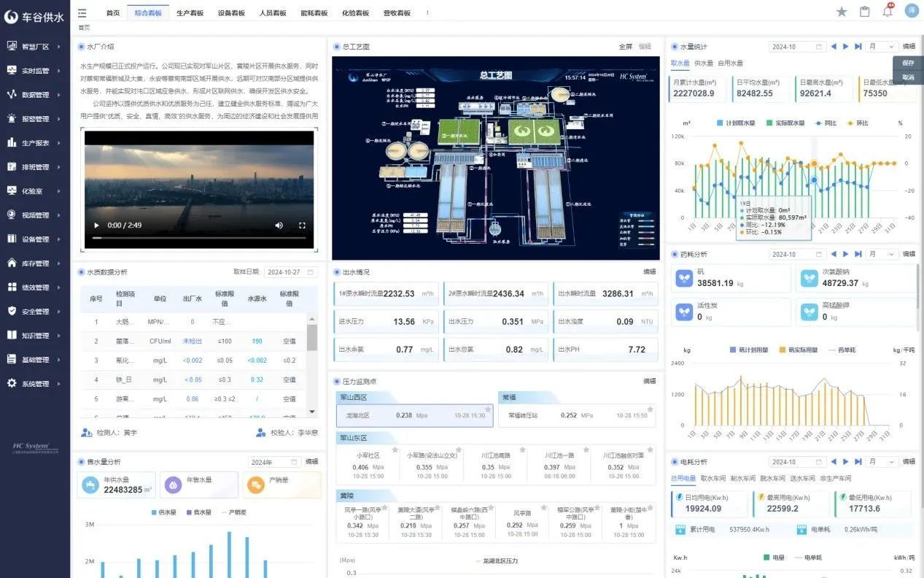Expand the 设备管理 sidebar menu
This screenshot has height=578, width=924.
tap(35, 239)
